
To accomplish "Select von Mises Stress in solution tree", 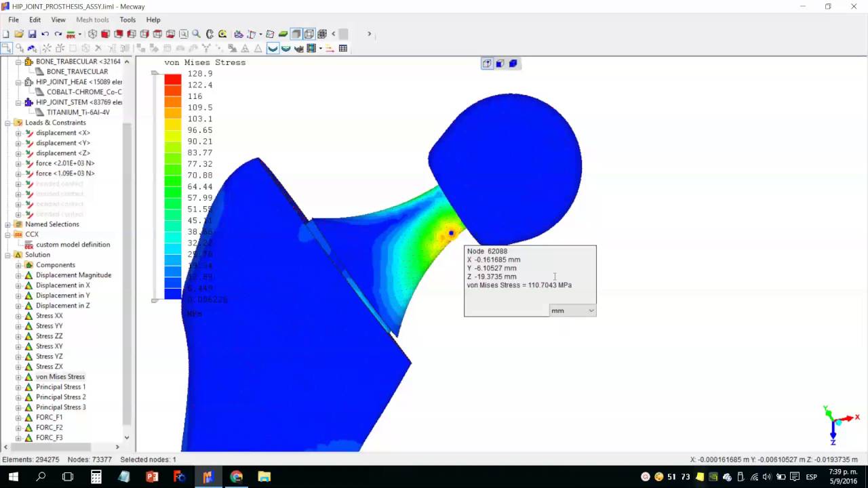I will (x=60, y=377).
